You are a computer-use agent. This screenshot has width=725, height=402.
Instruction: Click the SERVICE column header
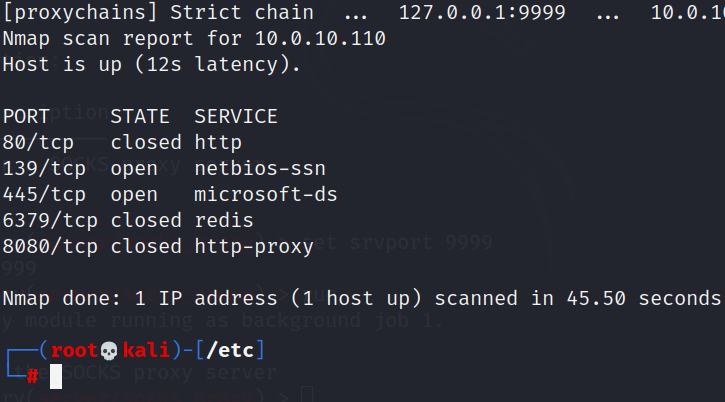click(x=236, y=116)
